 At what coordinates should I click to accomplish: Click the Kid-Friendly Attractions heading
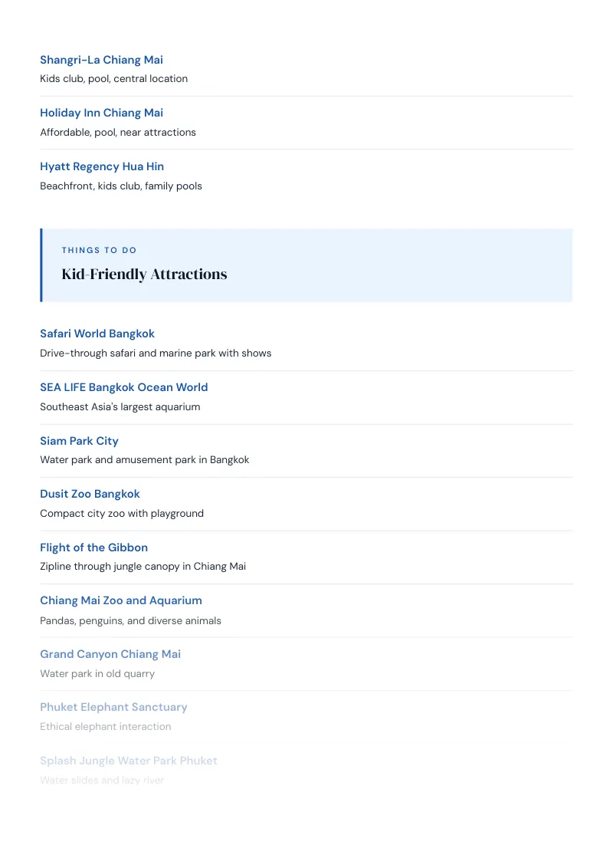coord(144,274)
